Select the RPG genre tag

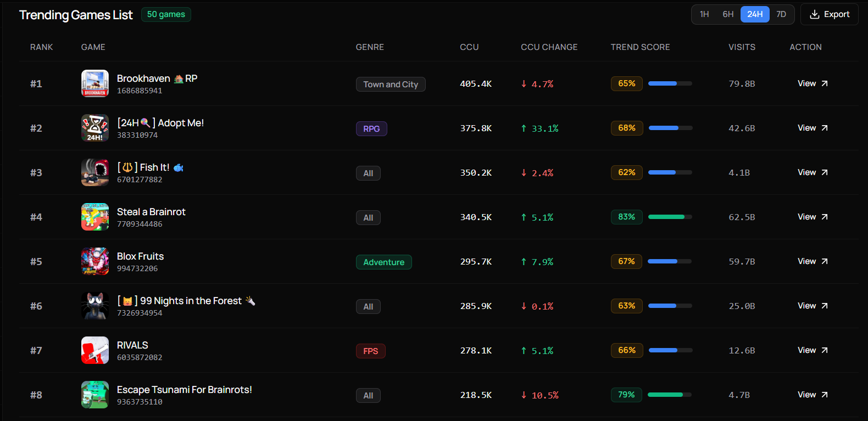(371, 129)
